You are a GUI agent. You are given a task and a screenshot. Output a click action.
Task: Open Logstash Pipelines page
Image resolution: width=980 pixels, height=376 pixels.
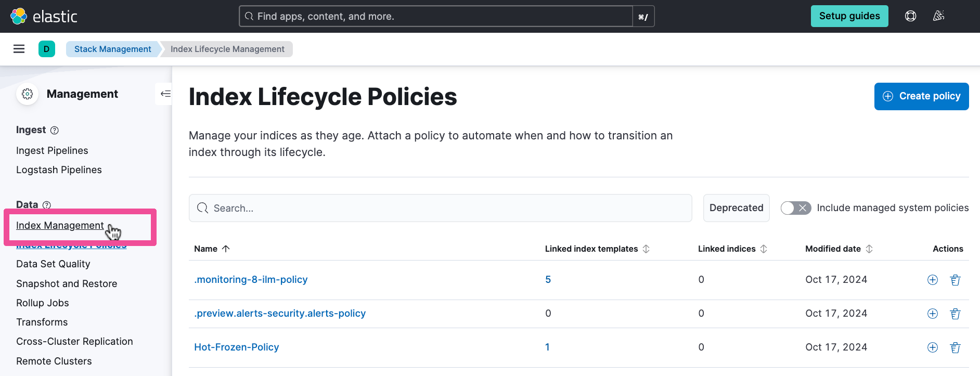point(59,170)
